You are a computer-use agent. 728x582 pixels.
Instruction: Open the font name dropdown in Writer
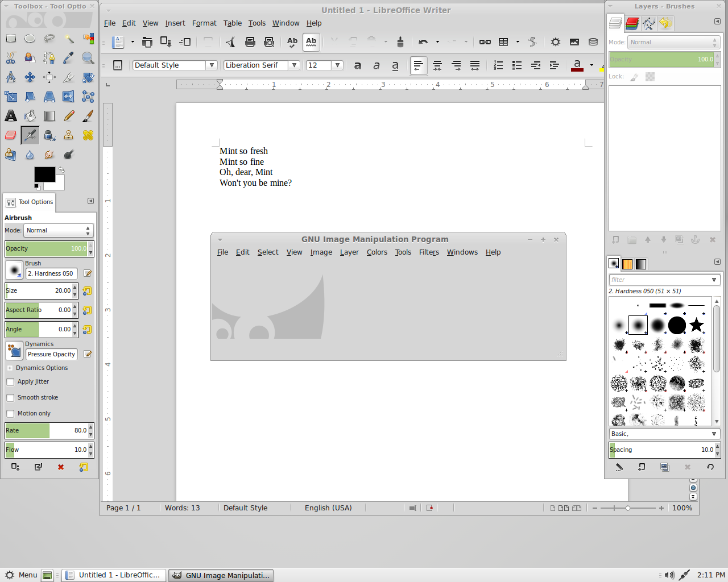click(x=294, y=65)
